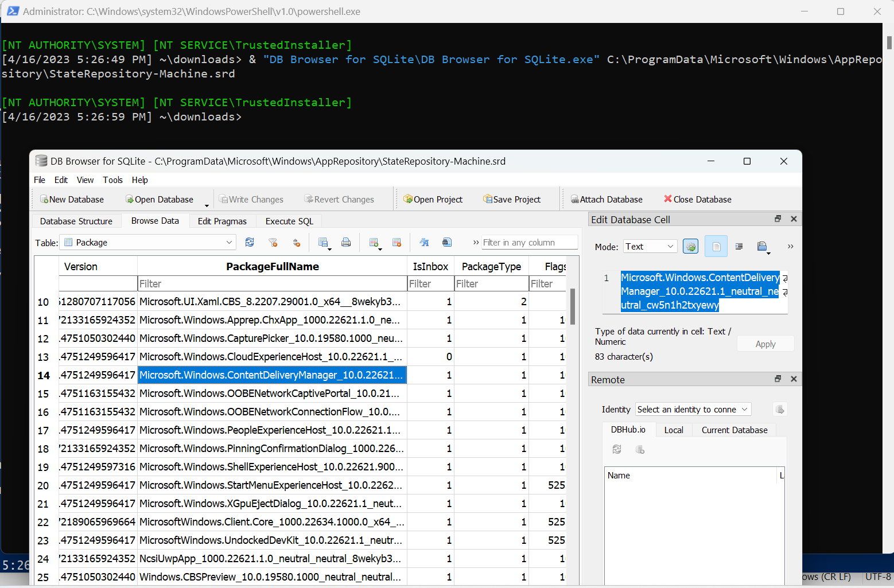Refresh remote DBHub.io listing icon
This screenshot has height=588, width=894.
click(x=617, y=449)
